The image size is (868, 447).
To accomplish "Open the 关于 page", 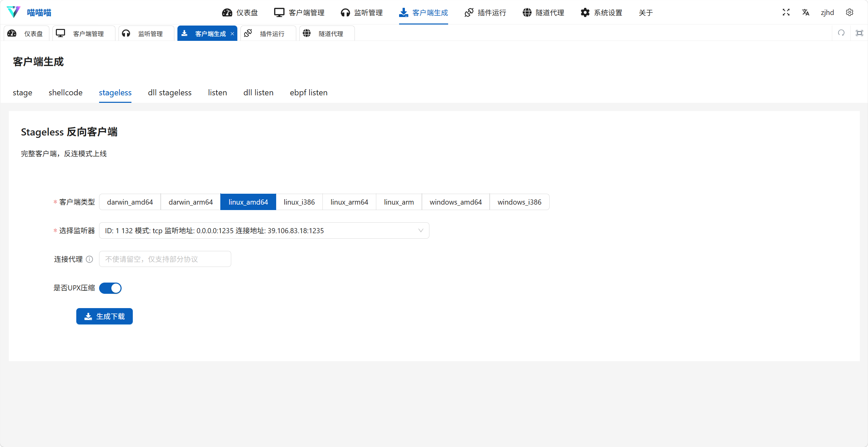I will [x=646, y=13].
